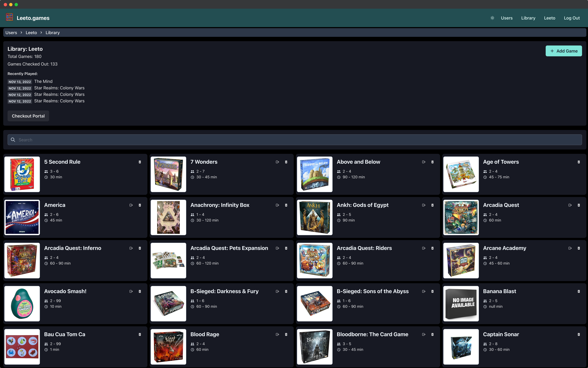Viewport: 588px width, 368px height.
Task: Check out Blood Rage
Action: tap(277, 335)
